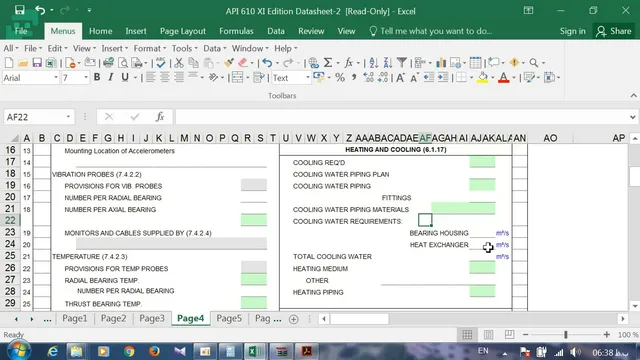Screen dimensions: 640x360
Task: Open the Text number format dropdown
Action: coord(308,78)
